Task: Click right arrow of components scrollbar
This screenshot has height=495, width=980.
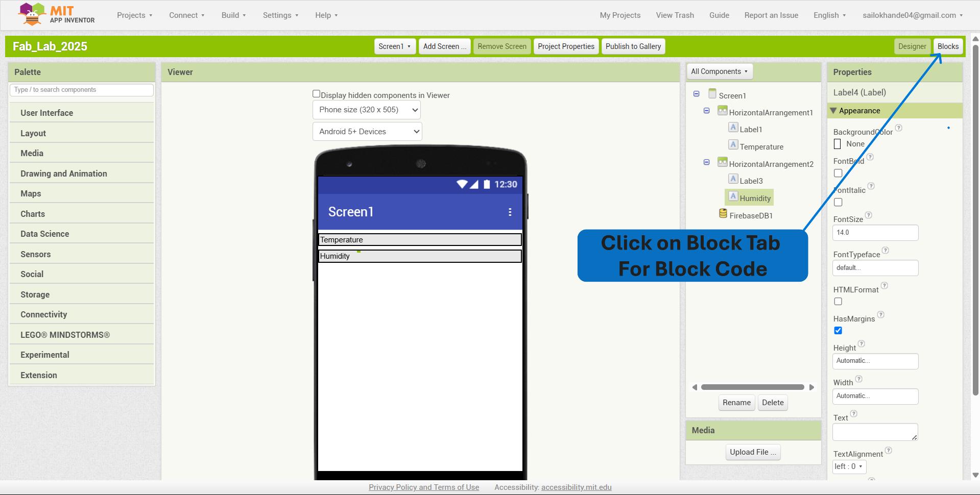Action: pyautogui.click(x=811, y=387)
